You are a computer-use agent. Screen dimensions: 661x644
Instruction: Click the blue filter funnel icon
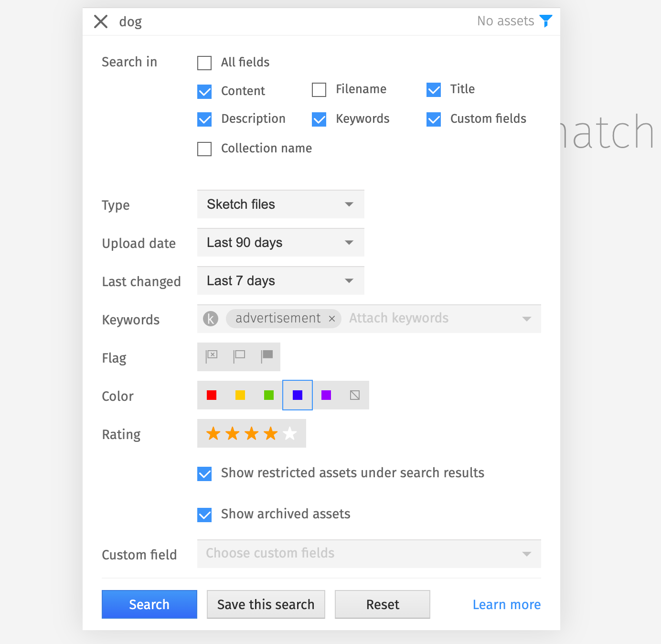546,21
